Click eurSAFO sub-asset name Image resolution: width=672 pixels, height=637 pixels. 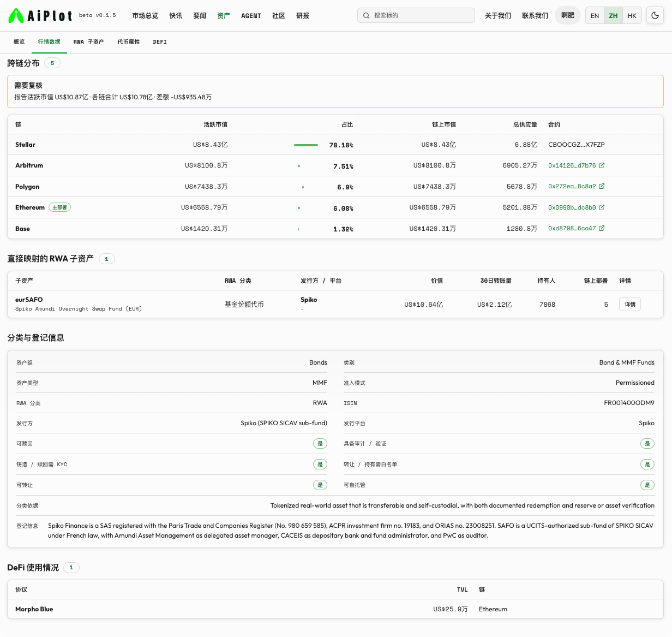coord(29,300)
